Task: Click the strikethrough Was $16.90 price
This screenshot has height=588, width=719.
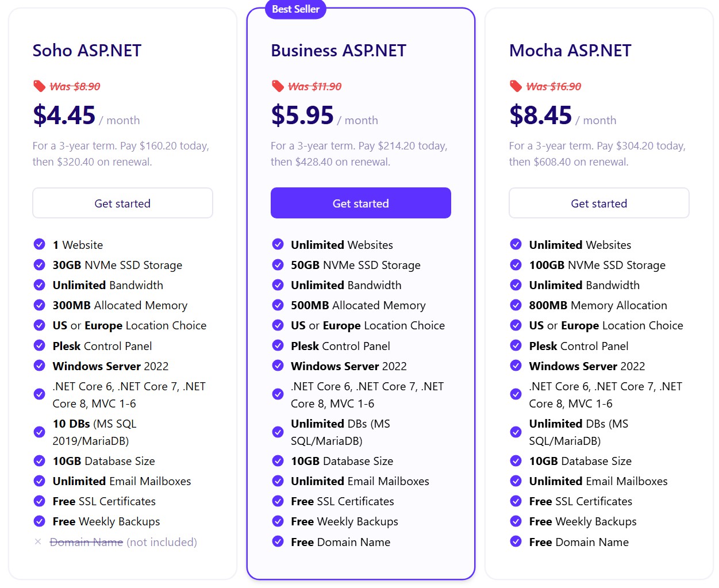Action: click(553, 86)
